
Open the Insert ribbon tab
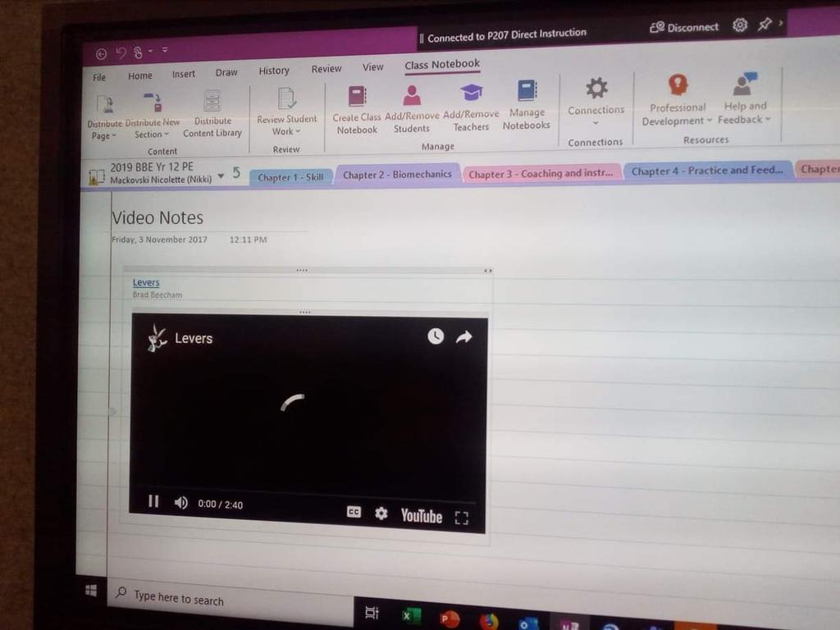[x=183, y=74]
